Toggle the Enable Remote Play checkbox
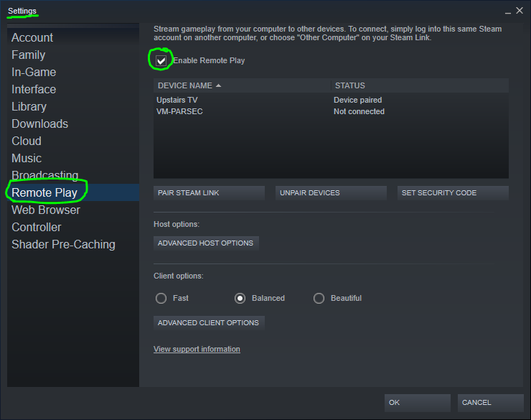Viewport: 531px width, 420px height. [x=161, y=60]
